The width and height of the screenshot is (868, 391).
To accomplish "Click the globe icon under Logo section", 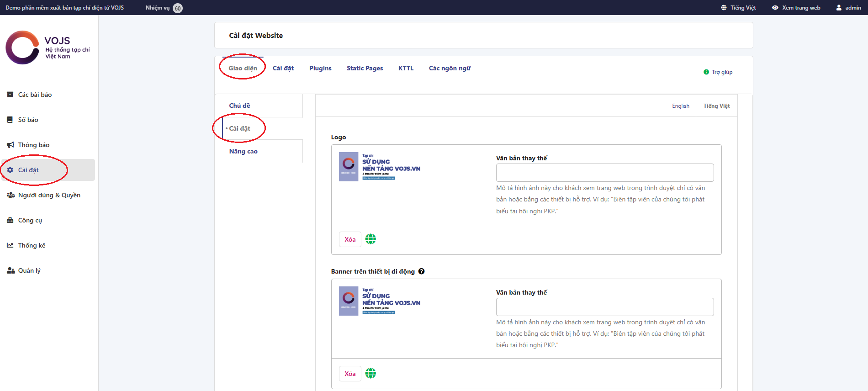I will [x=370, y=239].
